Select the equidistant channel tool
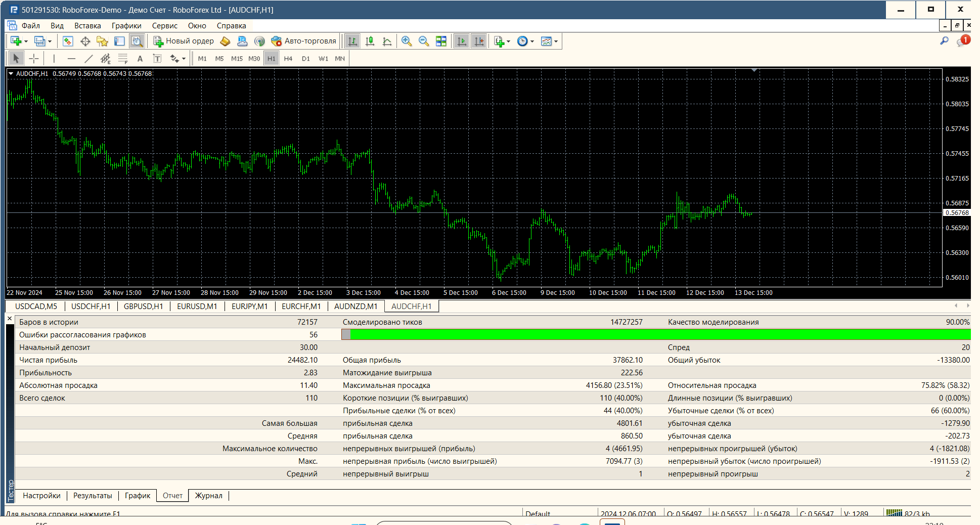The width and height of the screenshot is (980, 525). 105,59
